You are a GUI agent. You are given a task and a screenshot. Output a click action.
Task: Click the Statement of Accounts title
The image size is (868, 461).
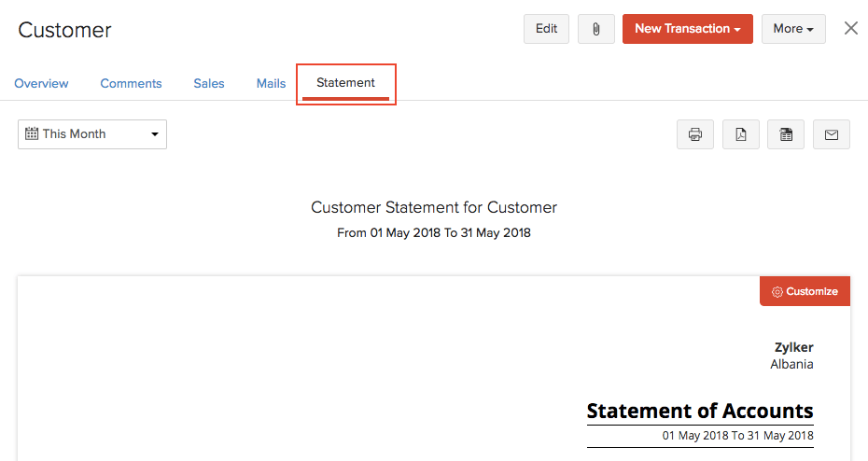click(700, 411)
